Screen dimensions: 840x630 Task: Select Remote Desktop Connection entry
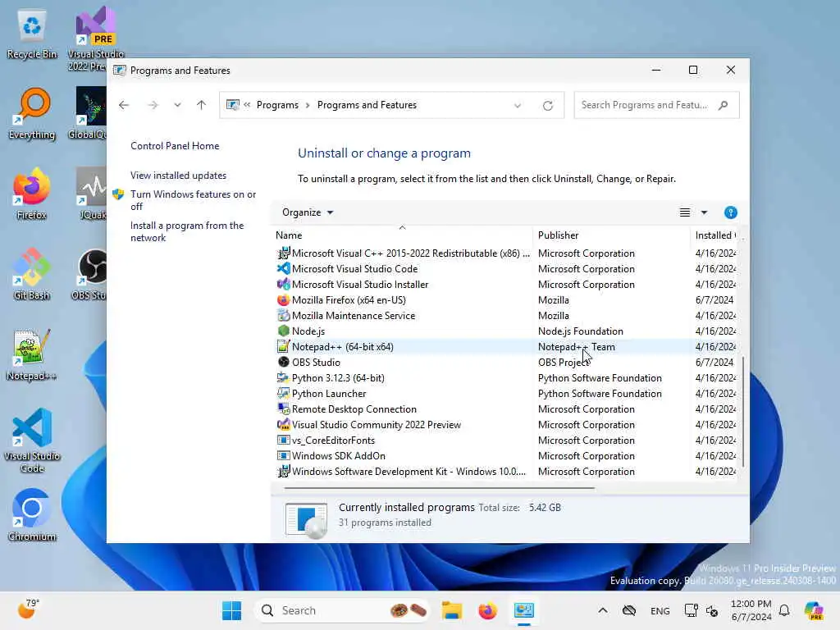[505, 409]
